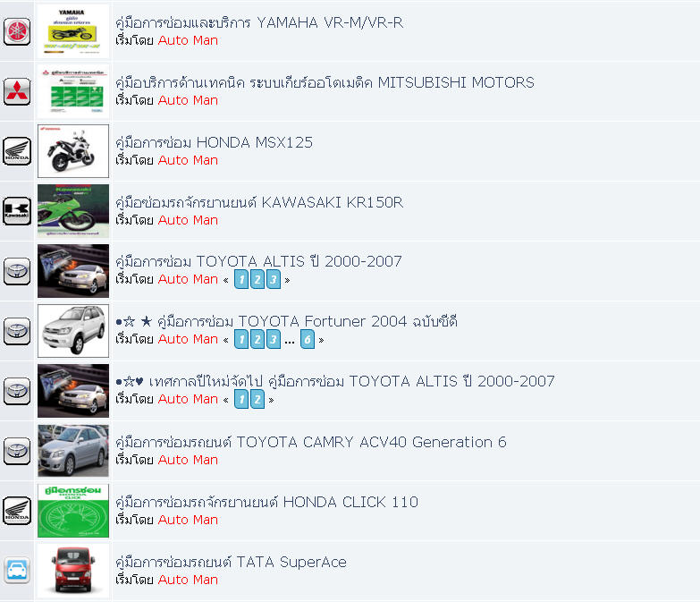Go to page 3 of first ALTIS topic
Screen dimensions: 700x602
point(274,280)
